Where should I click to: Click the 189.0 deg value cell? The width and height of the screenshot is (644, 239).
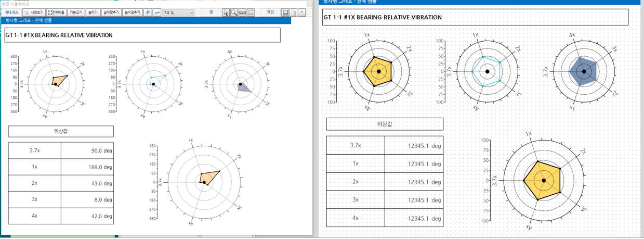pyautogui.click(x=87, y=167)
